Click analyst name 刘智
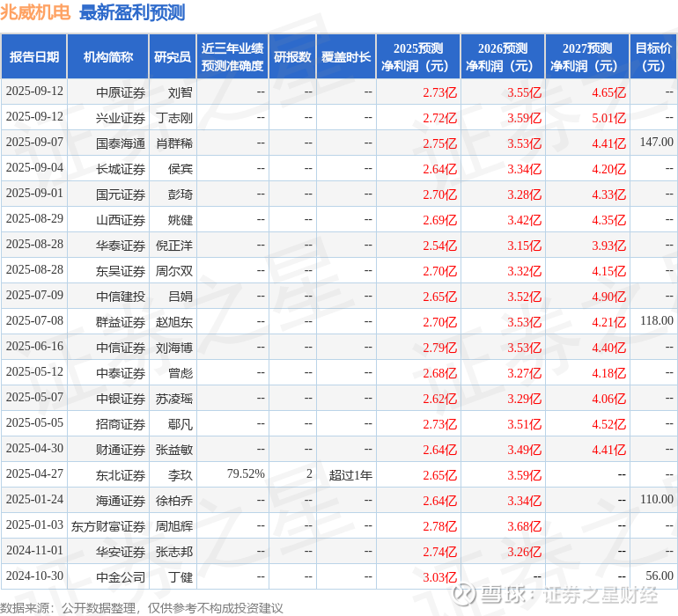The height and width of the screenshot is (616, 678). click(181, 92)
